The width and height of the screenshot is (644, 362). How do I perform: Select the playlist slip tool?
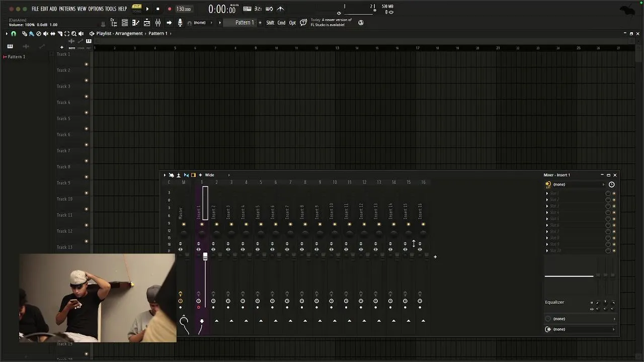53,34
